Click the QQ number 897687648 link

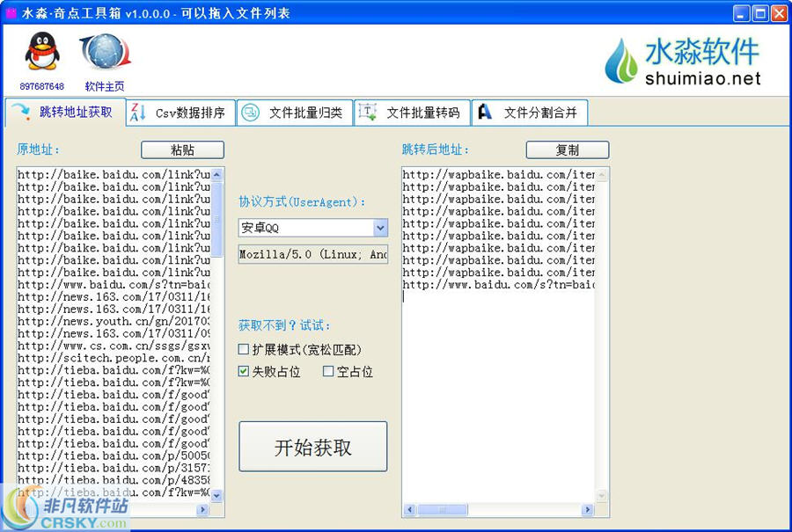(42, 86)
